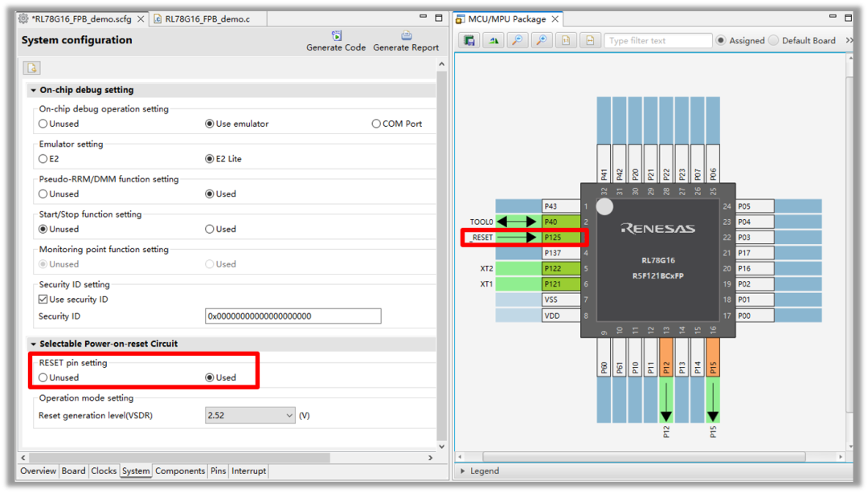The width and height of the screenshot is (868, 493).
Task: Set RESET pin setting to Unused
Action: [x=43, y=378]
